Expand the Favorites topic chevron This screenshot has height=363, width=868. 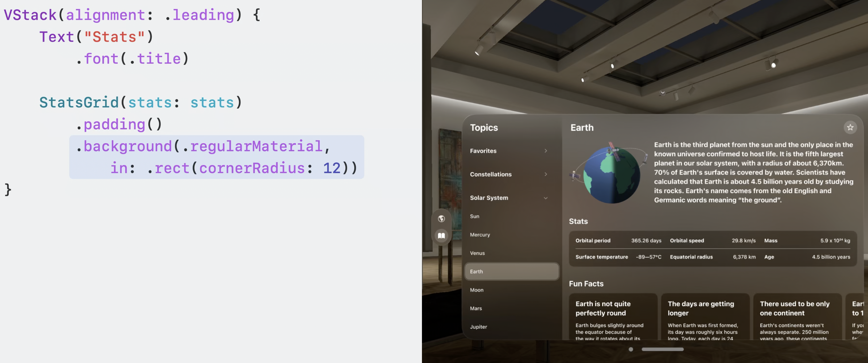(546, 151)
